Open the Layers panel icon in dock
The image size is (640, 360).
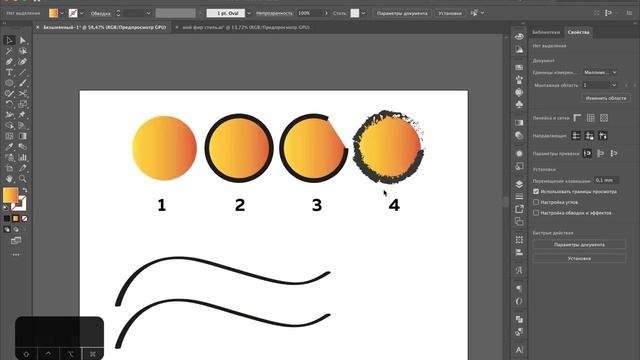click(519, 184)
